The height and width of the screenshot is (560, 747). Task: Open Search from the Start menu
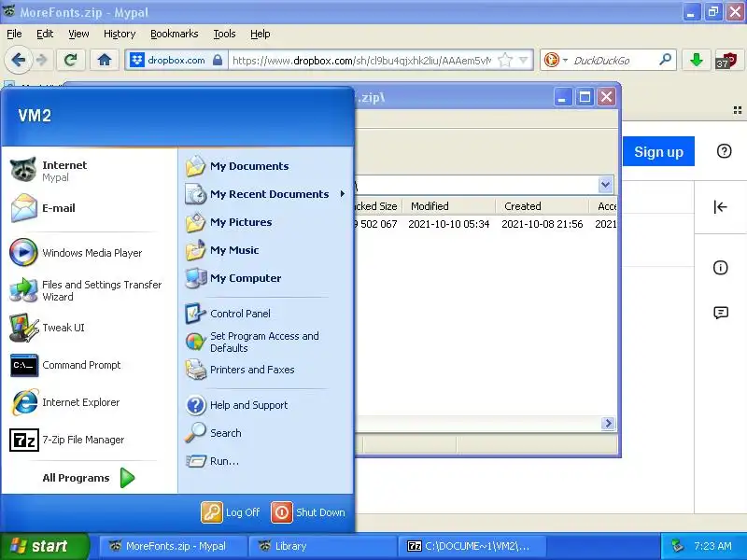[266, 433]
